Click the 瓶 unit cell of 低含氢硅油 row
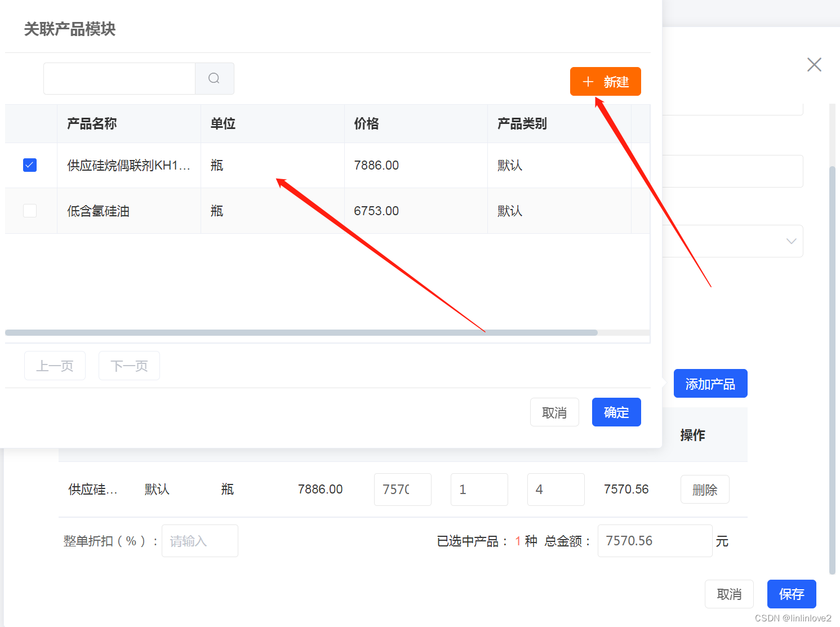Viewport: 840px width, 627px height. tap(273, 211)
